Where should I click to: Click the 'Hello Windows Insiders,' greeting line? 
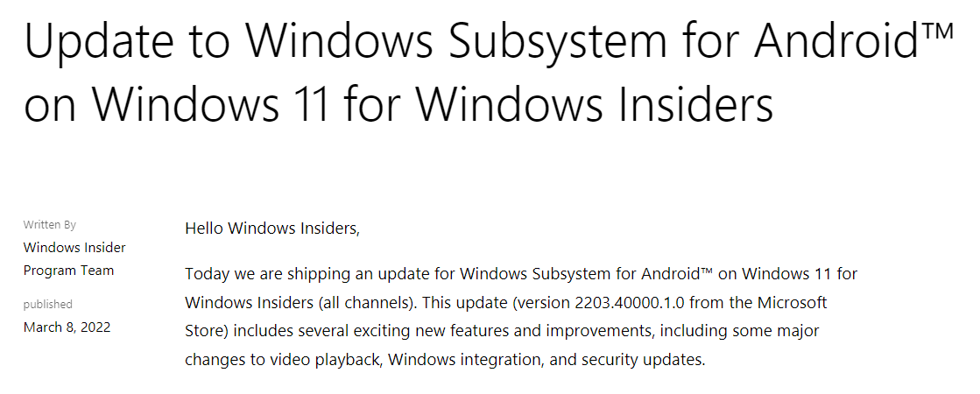272,229
